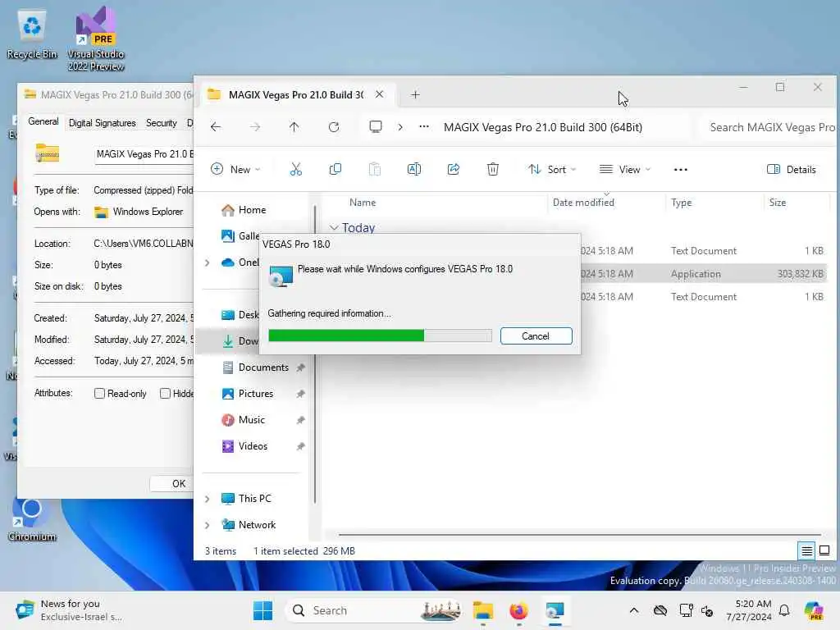Open Security tab in Properties window

[162, 123]
